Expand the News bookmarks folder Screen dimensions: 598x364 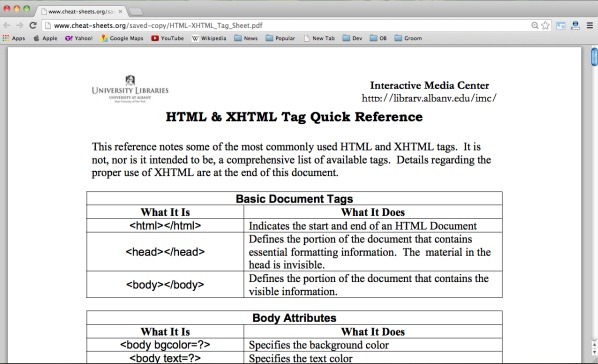tap(246, 38)
